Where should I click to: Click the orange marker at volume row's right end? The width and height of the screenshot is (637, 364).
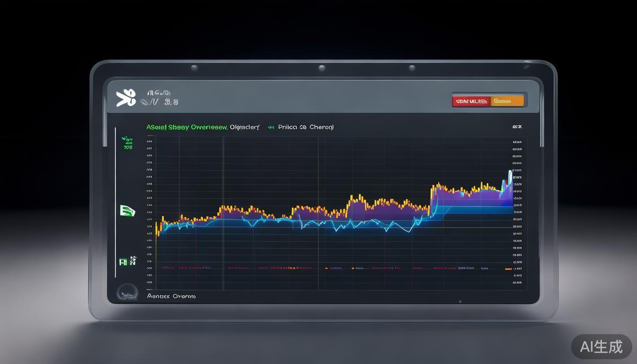[x=508, y=269]
